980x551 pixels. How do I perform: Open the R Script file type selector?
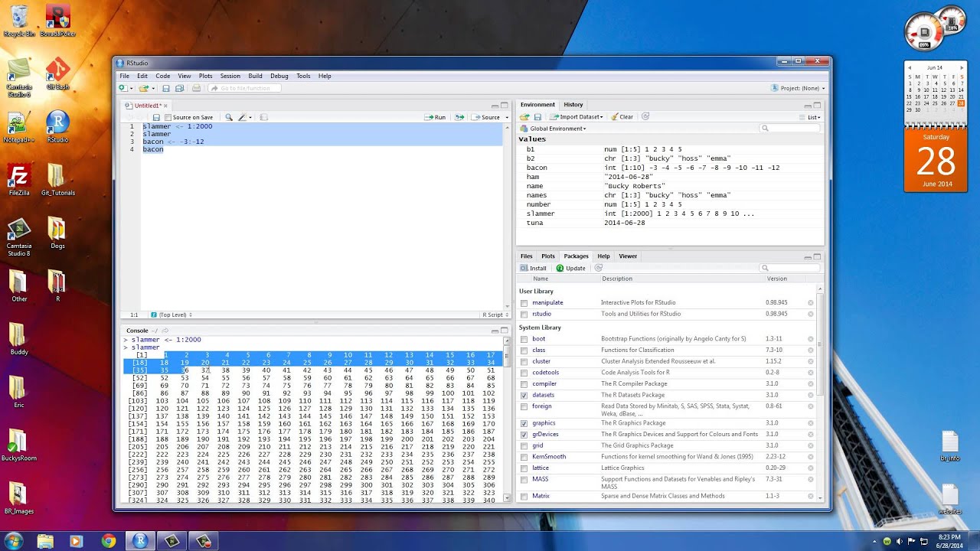click(x=494, y=315)
